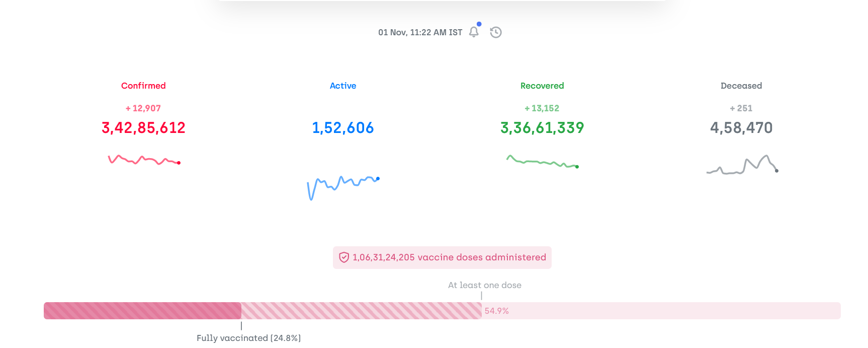Click the Fully vaccinated (24.8%) label

[248, 338]
